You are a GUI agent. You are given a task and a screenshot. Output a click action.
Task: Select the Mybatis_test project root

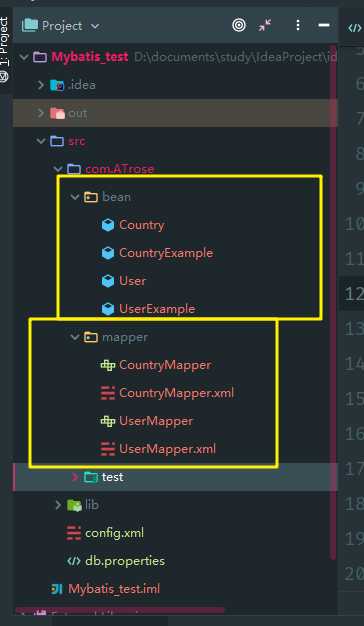(x=90, y=57)
